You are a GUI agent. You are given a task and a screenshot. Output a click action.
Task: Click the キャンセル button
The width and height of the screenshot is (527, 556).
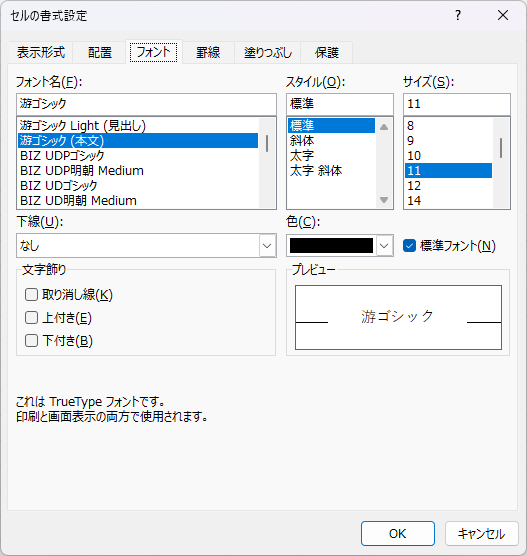pyautogui.click(x=482, y=533)
